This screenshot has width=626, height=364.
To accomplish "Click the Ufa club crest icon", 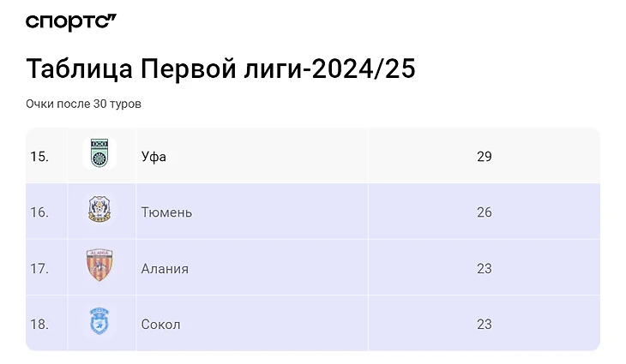I will [x=99, y=154].
